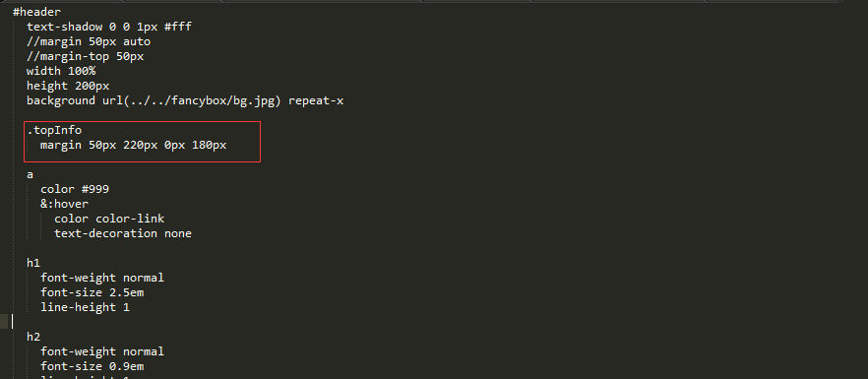
Task: Click the text-decoration none line
Action: pos(123,233)
